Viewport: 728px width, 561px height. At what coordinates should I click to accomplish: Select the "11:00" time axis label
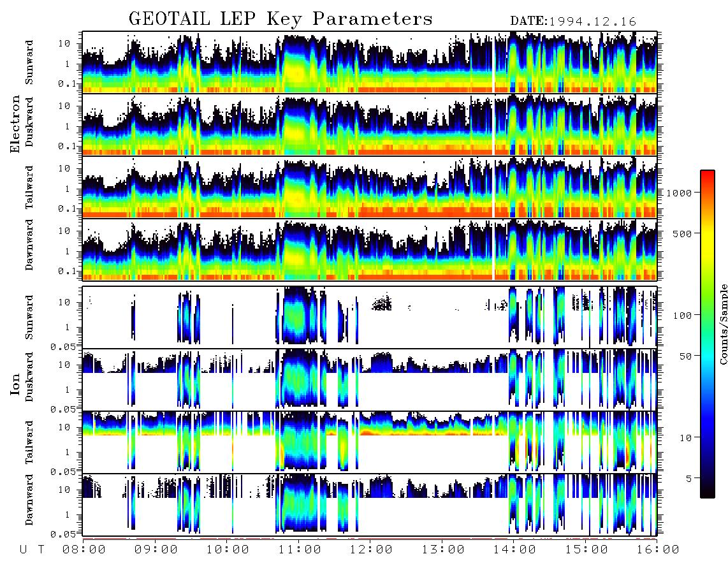[x=300, y=550]
